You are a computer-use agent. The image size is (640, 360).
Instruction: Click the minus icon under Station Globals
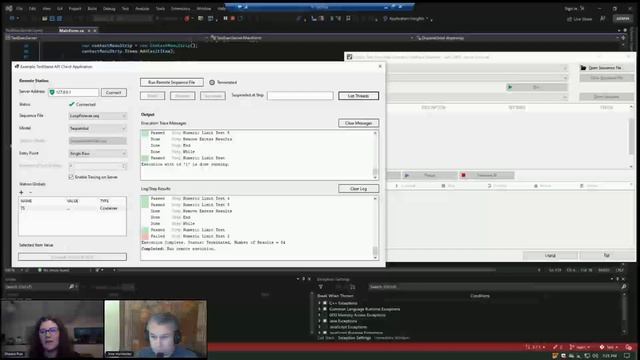(x=30, y=192)
